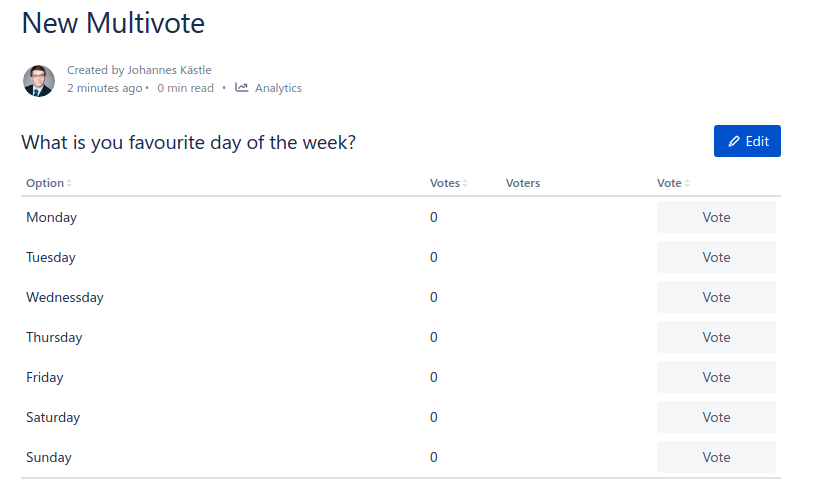Click the '2 minutes ago' timestamp
Screen dimensions: 817x501
pyautogui.click(x=104, y=88)
